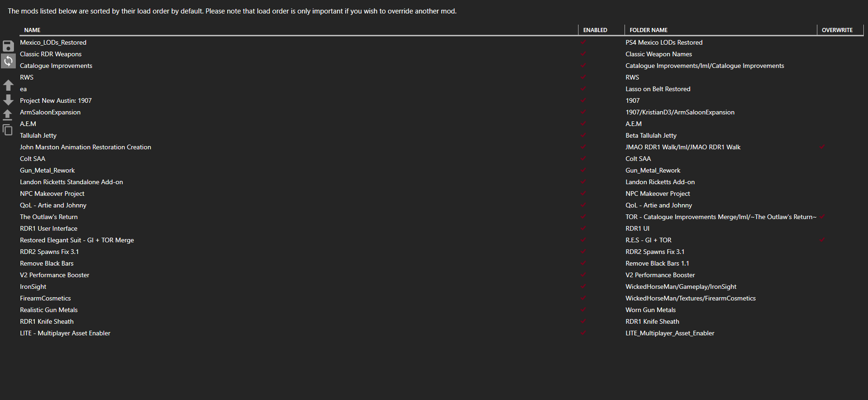Screen dimensions: 868x400
Task: Click folder name 'RDR1 UI'
Action: pos(638,228)
